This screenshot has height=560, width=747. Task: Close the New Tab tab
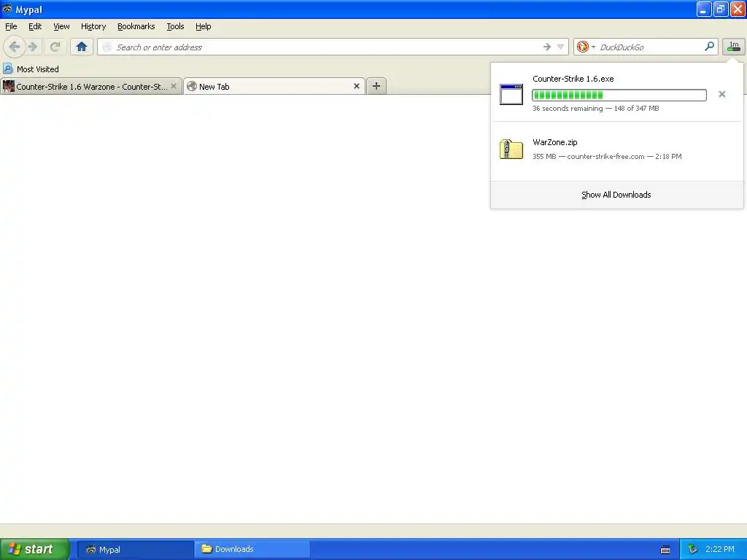[356, 86]
